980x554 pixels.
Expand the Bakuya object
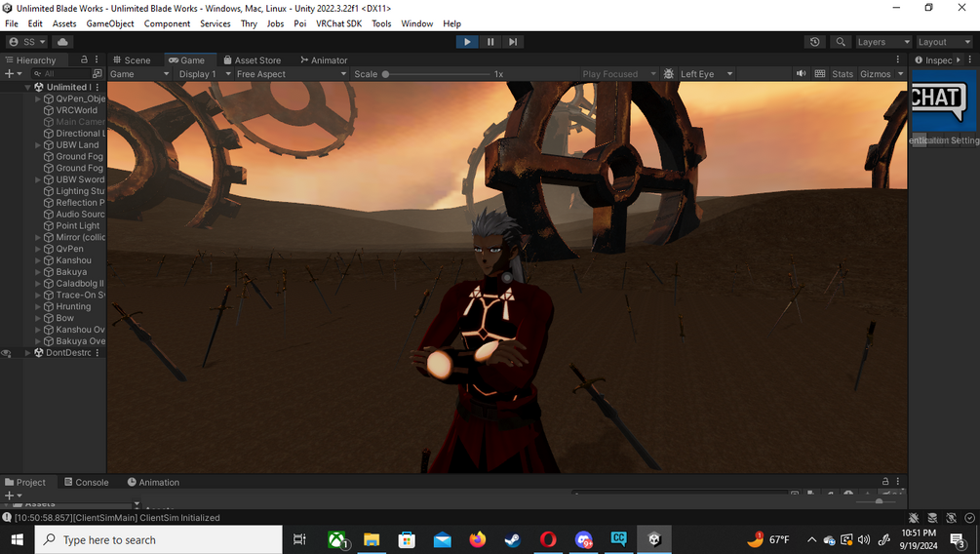37,272
